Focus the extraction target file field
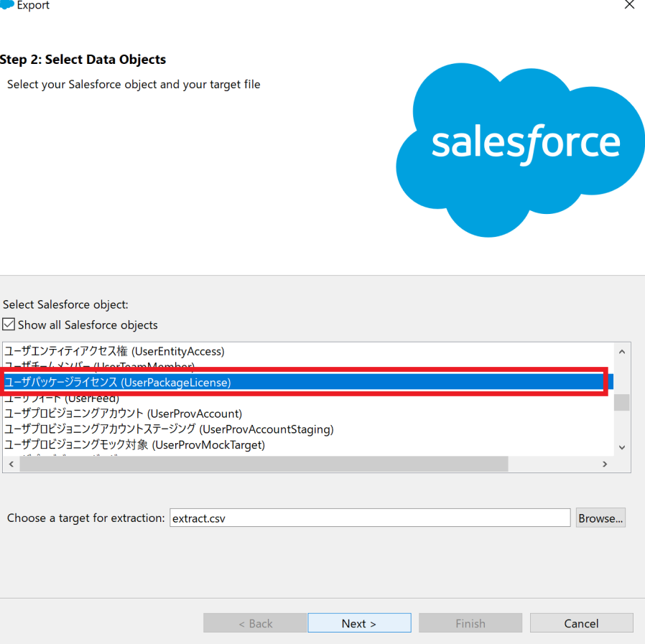 click(370, 518)
